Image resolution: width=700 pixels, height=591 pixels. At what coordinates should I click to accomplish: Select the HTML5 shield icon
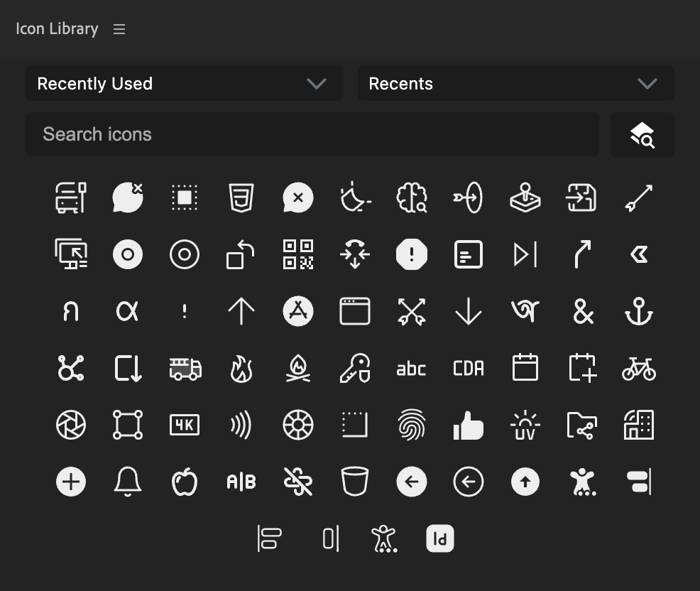(x=241, y=198)
